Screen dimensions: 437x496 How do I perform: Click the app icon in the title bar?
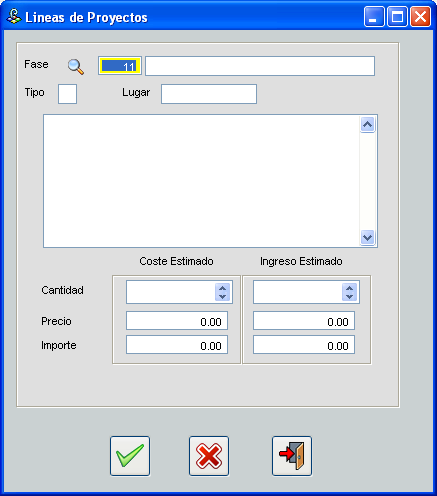click(14, 16)
